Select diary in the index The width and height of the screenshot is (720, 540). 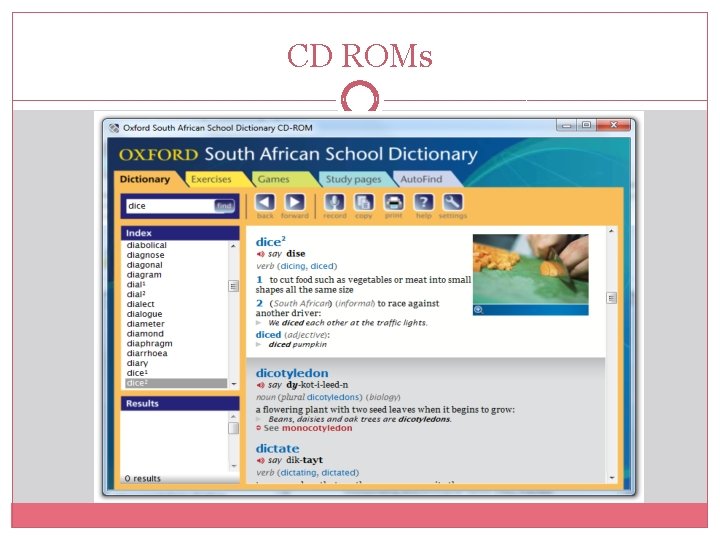(137, 363)
